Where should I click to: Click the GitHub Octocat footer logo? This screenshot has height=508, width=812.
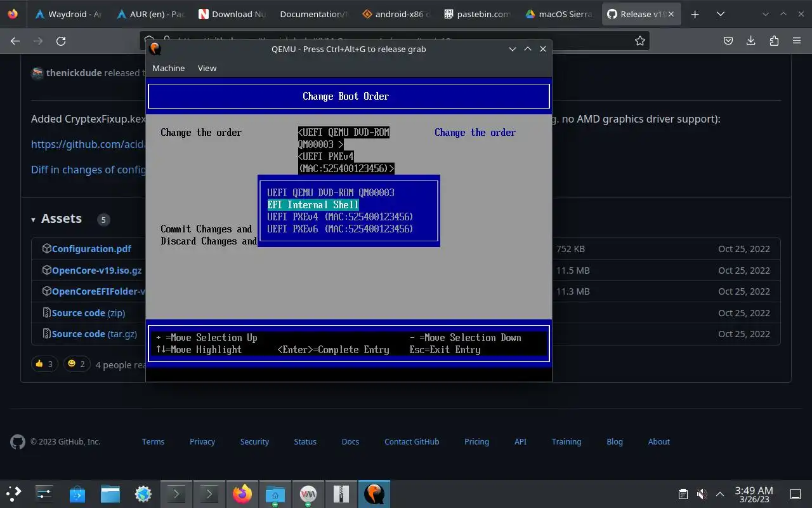[18, 442]
